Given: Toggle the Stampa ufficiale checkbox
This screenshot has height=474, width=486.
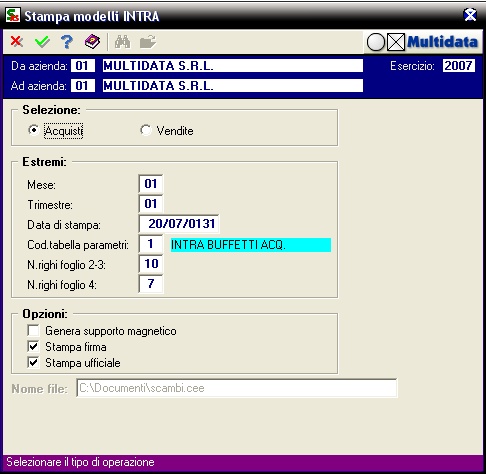Looking at the screenshot, I should (x=33, y=362).
